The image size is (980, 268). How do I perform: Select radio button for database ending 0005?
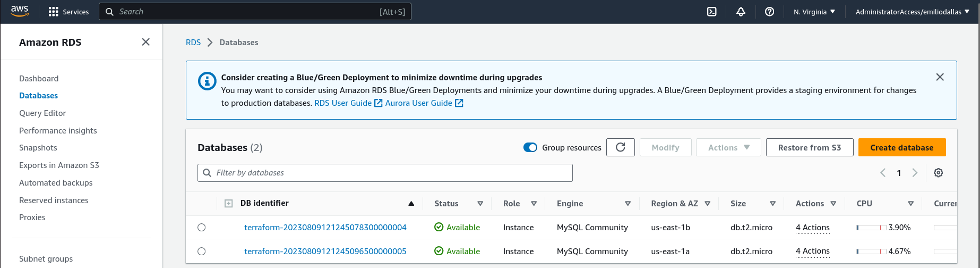201,252
